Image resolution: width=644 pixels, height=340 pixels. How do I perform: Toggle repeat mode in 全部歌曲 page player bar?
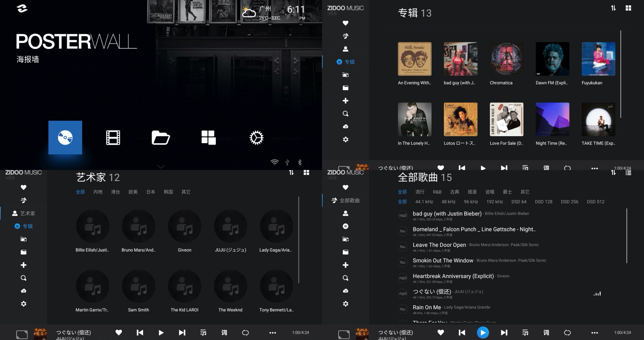tap(567, 332)
